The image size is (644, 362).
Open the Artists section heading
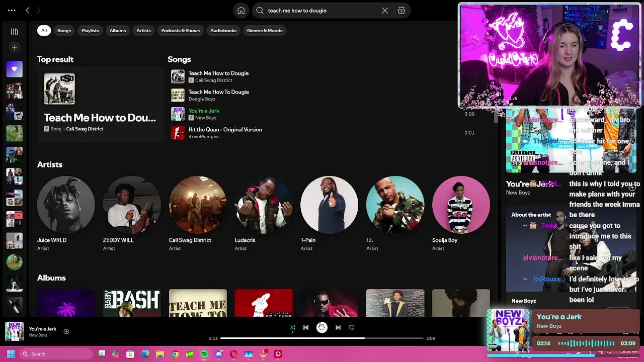[x=50, y=164]
